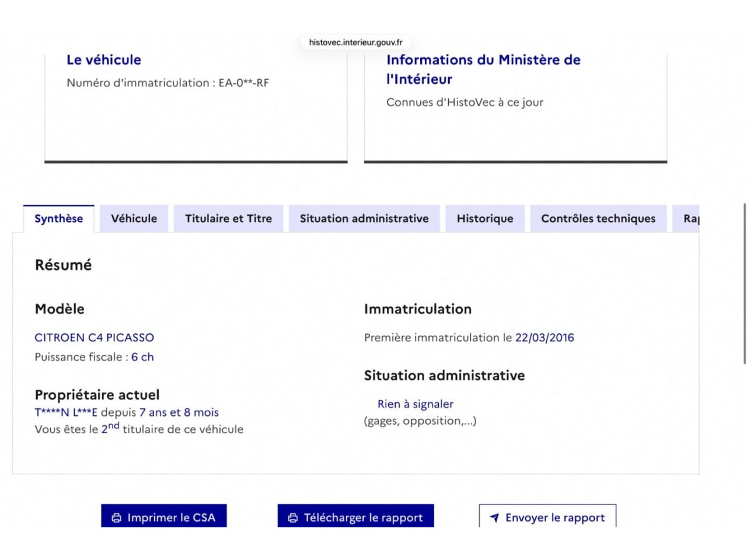This screenshot has height=560, width=747.
Task: Click the 2nd titulaire de ce véhicule line
Action: click(x=139, y=428)
